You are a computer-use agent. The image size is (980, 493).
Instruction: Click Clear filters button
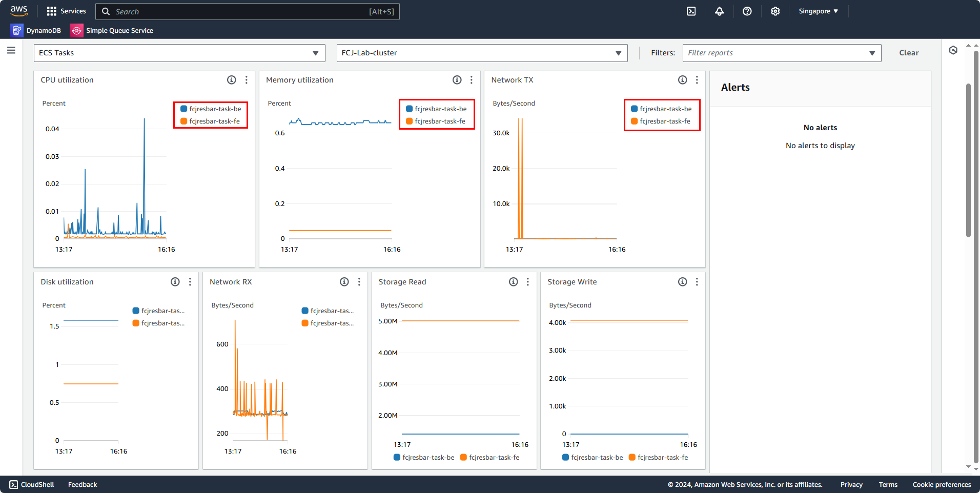pyautogui.click(x=909, y=53)
